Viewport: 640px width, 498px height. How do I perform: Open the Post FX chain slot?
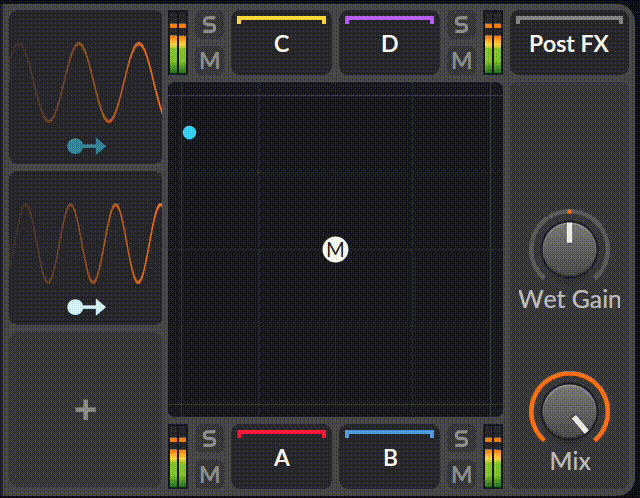point(569,43)
